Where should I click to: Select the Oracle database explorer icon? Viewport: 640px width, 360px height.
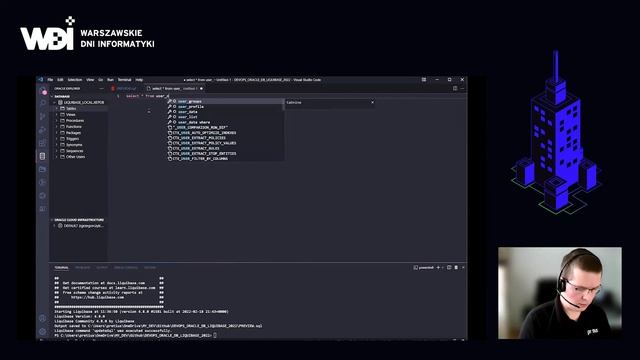43,156
